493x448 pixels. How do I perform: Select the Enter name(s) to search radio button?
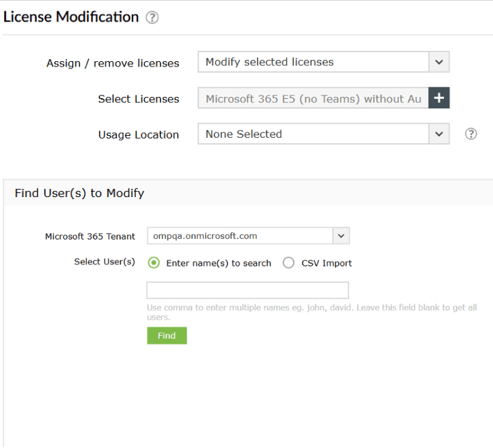153,263
